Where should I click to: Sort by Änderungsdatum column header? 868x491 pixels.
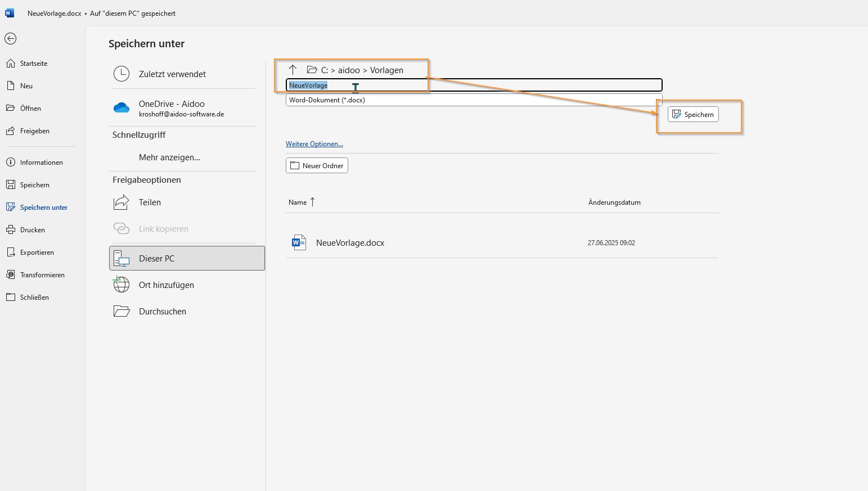[614, 202]
